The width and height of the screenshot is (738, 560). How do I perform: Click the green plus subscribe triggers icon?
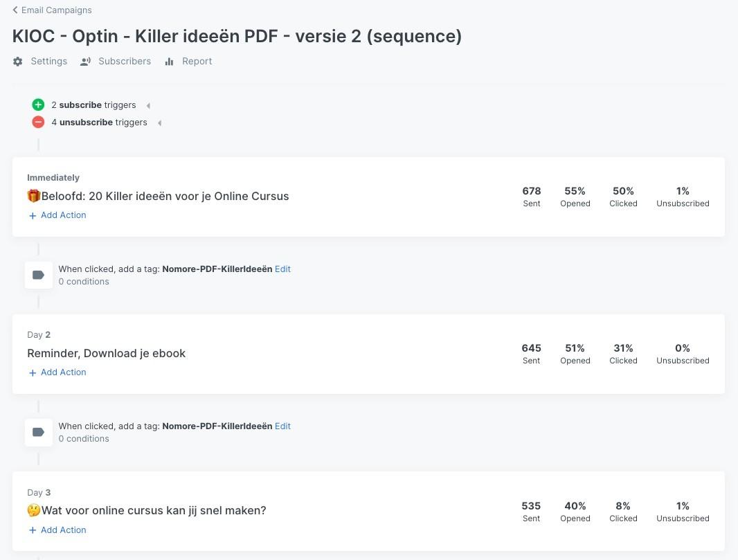[x=38, y=105]
